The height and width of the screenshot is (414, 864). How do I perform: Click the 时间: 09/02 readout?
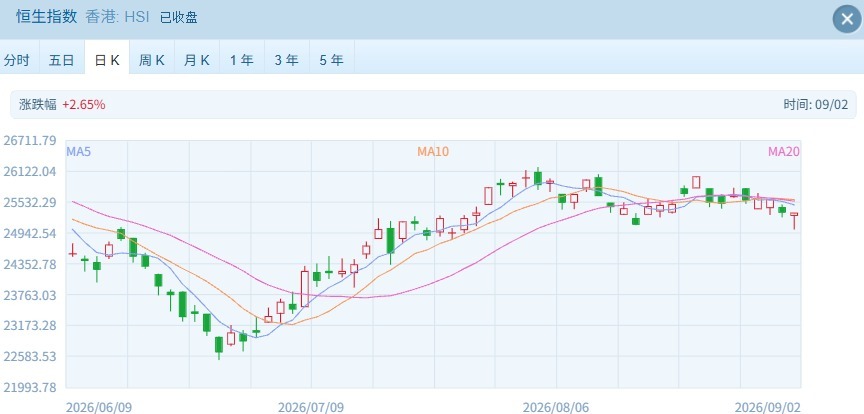point(816,105)
